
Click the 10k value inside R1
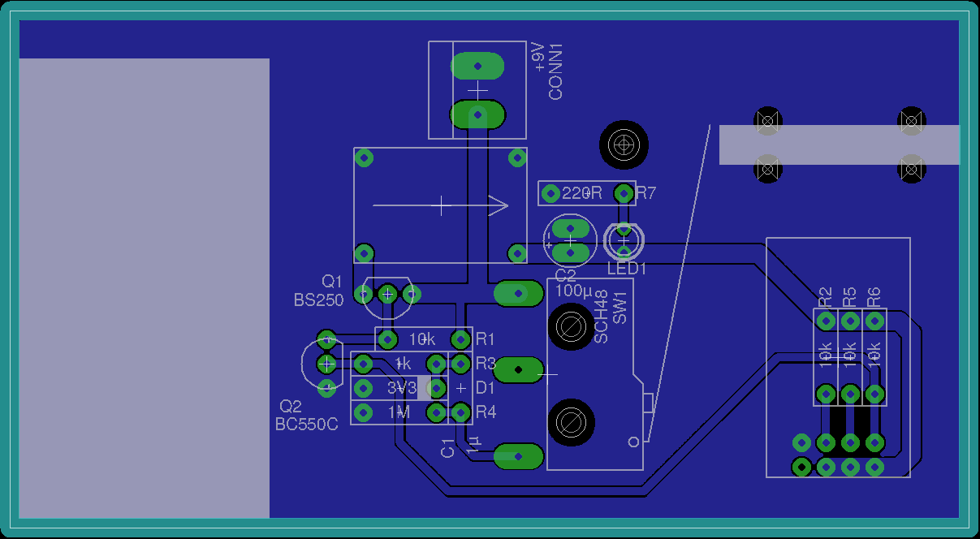click(423, 338)
